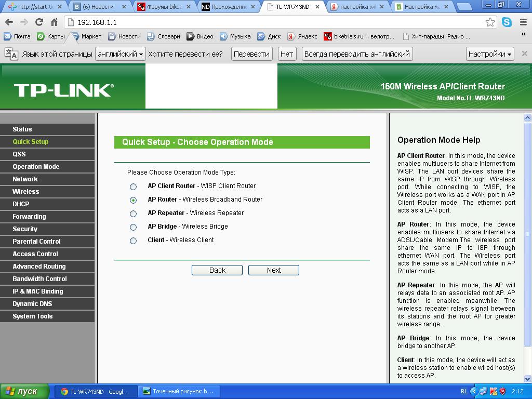Select the Client wireless mode option
532x399 pixels.
134,241
